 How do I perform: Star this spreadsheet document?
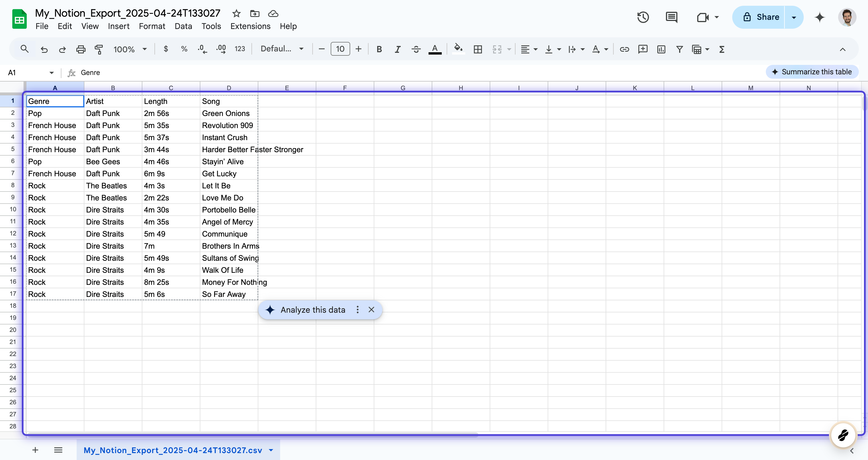(236, 13)
